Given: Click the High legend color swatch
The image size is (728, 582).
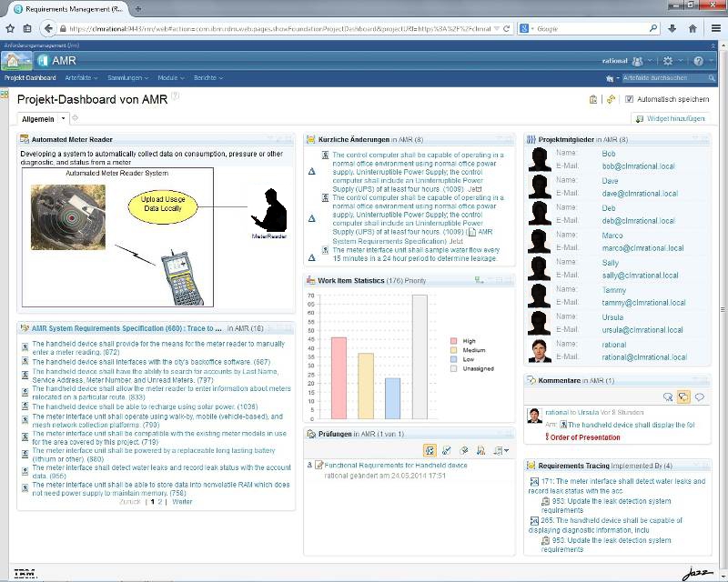Looking at the screenshot, I should pyautogui.click(x=453, y=341).
